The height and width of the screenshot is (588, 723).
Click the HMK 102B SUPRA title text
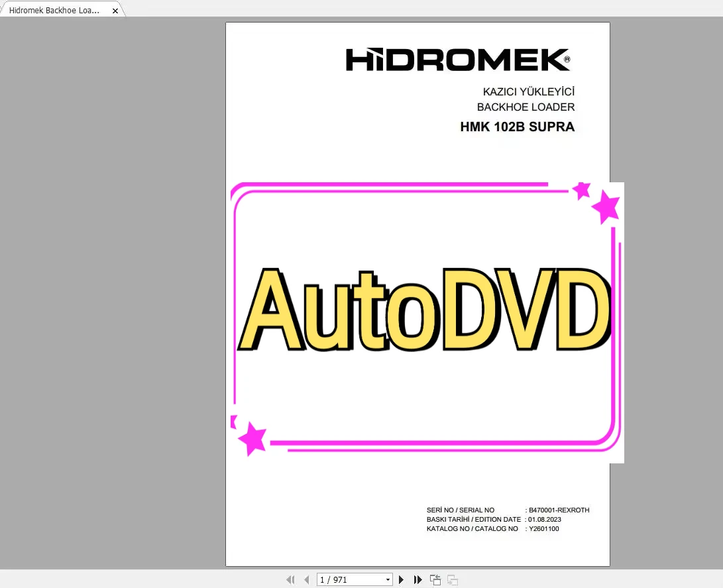click(x=518, y=127)
